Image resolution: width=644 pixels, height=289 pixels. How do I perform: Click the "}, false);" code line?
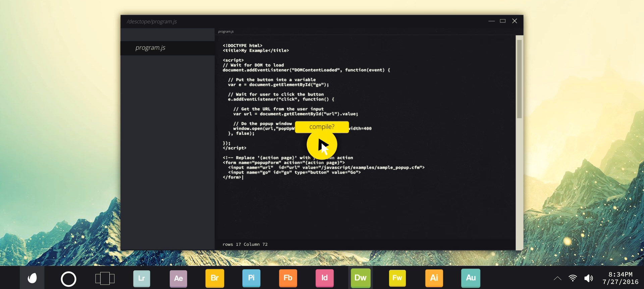241,133
